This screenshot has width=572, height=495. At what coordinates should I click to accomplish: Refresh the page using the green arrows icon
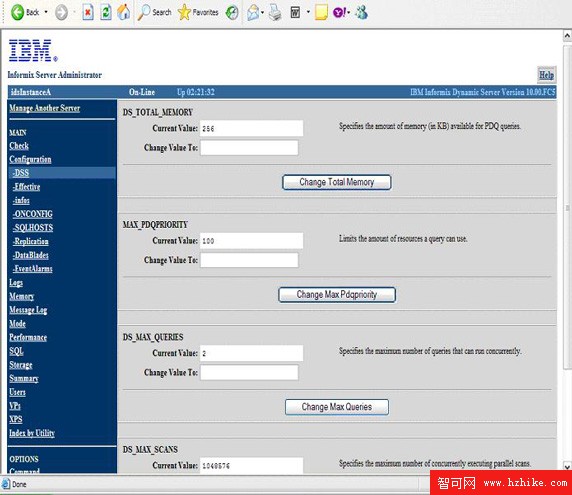click(x=106, y=12)
